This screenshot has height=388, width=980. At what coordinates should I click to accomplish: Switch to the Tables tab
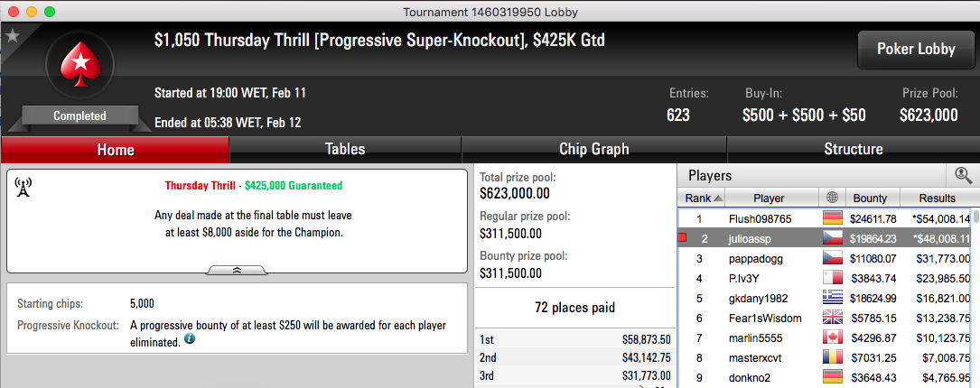(x=345, y=149)
